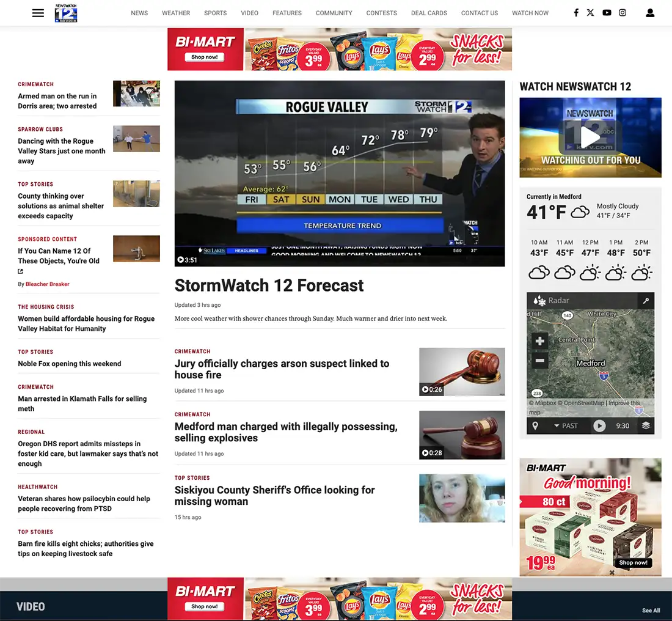672x621 pixels.
Task: Click Shop now on Bi-Mart coffee ad
Action: coord(633,562)
